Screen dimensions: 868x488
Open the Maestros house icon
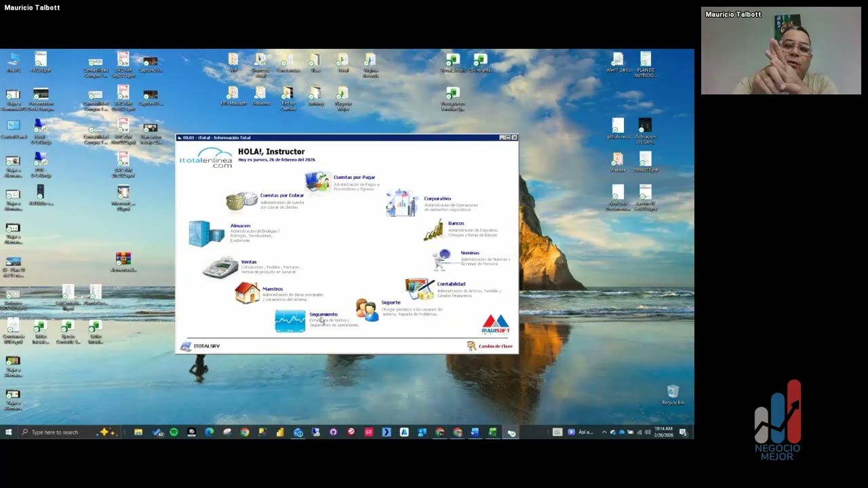point(247,293)
